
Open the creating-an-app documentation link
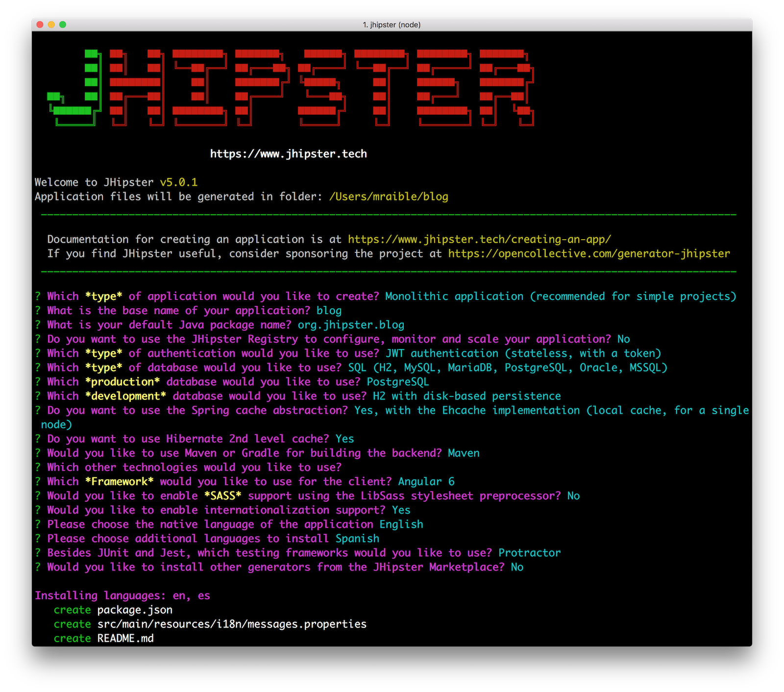480,239
